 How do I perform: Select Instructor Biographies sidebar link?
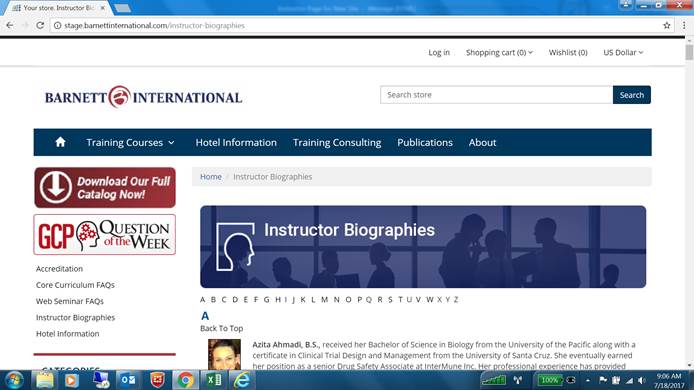(x=76, y=317)
